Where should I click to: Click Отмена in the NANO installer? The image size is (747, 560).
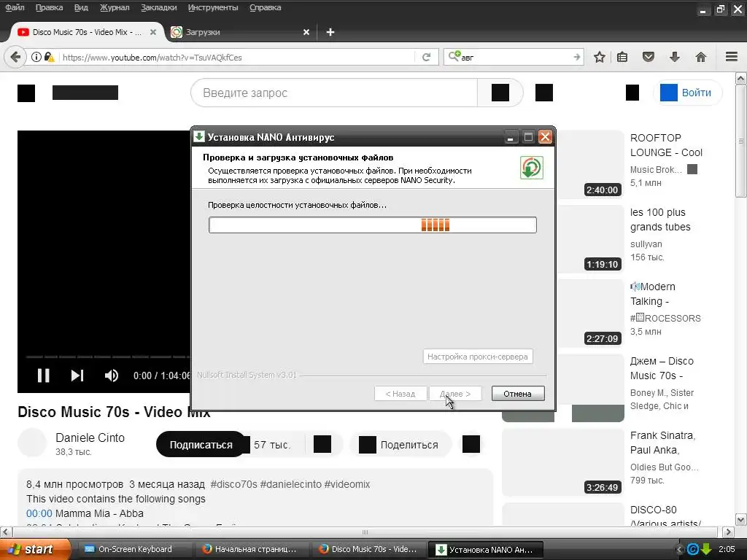(518, 394)
